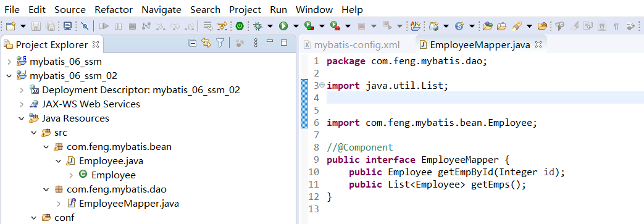The width and height of the screenshot is (644, 224).
Task: Open the File menu
Action: 12,9
